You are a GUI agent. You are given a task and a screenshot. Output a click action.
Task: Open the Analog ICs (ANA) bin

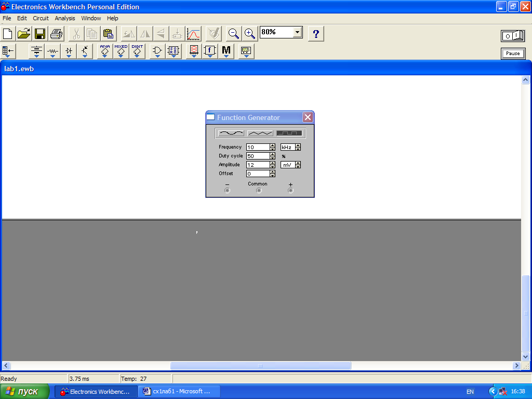click(105, 51)
